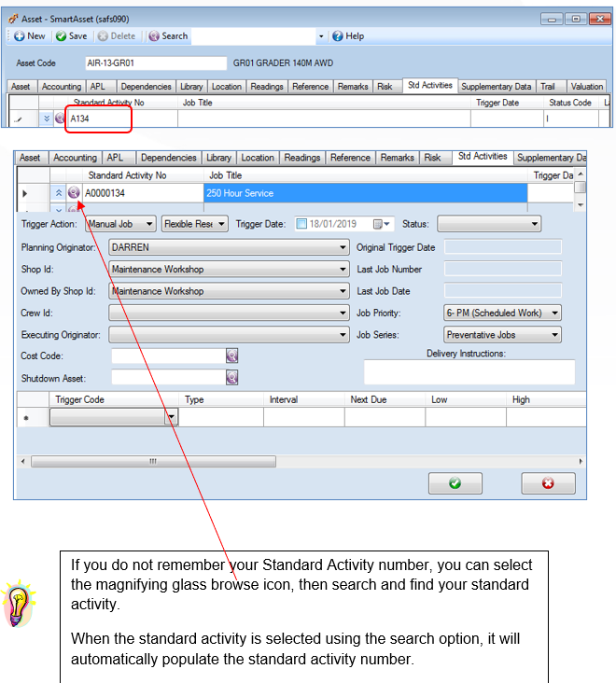Open Search from the toolbar
This screenshot has width=616, height=683.
168,36
